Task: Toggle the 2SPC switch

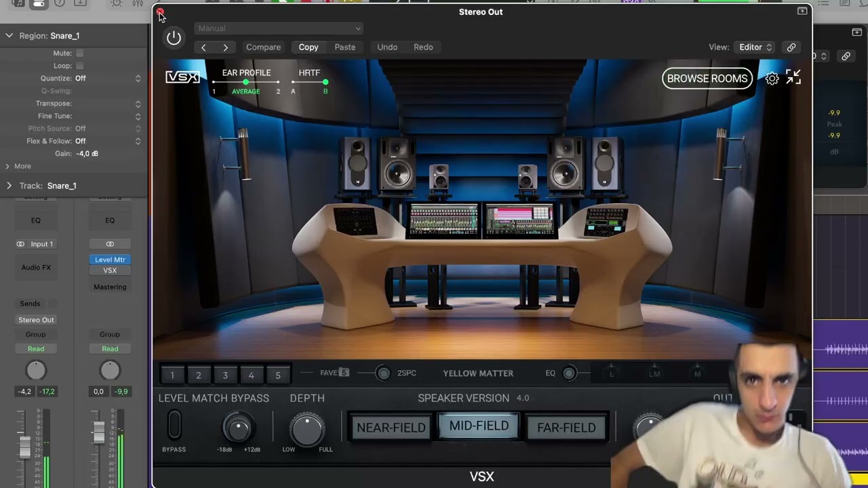Action: [x=383, y=373]
